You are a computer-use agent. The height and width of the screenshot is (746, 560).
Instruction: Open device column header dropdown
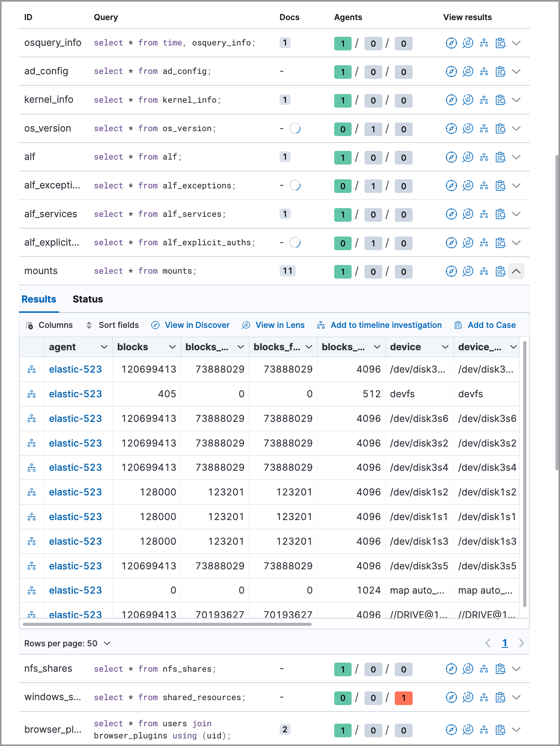pyautogui.click(x=445, y=347)
